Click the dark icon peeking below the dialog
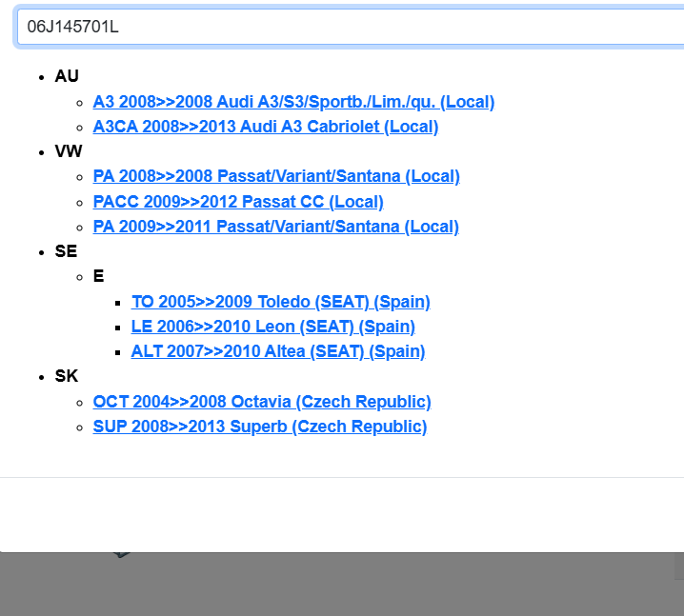The height and width of the screenshot is (616, 684). (x=120, y=554)
